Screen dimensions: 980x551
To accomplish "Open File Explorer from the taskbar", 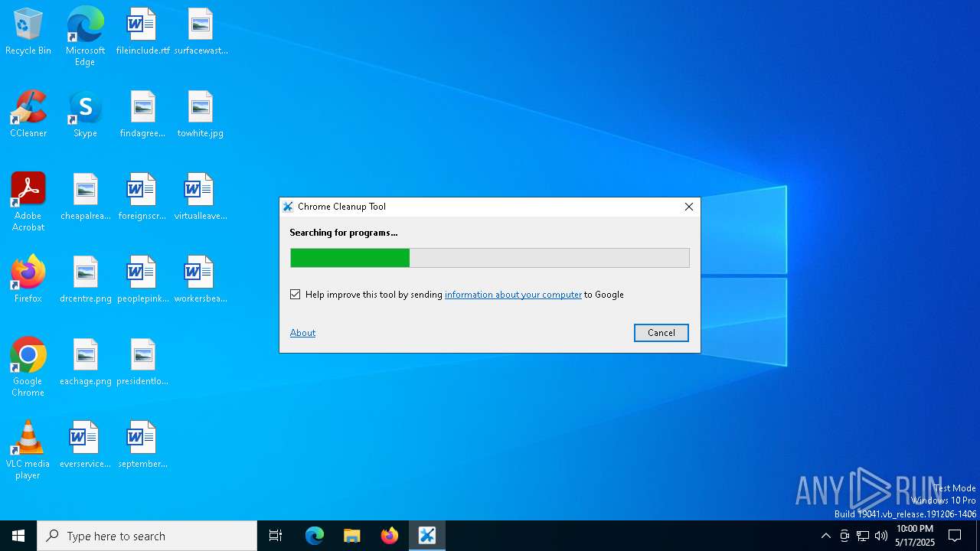I will pos(352,536).
